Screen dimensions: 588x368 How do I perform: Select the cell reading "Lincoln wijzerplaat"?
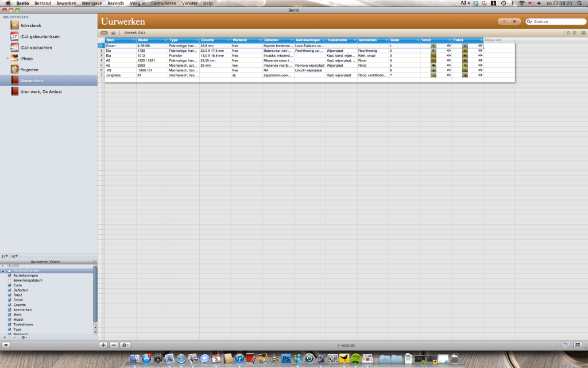310,70
